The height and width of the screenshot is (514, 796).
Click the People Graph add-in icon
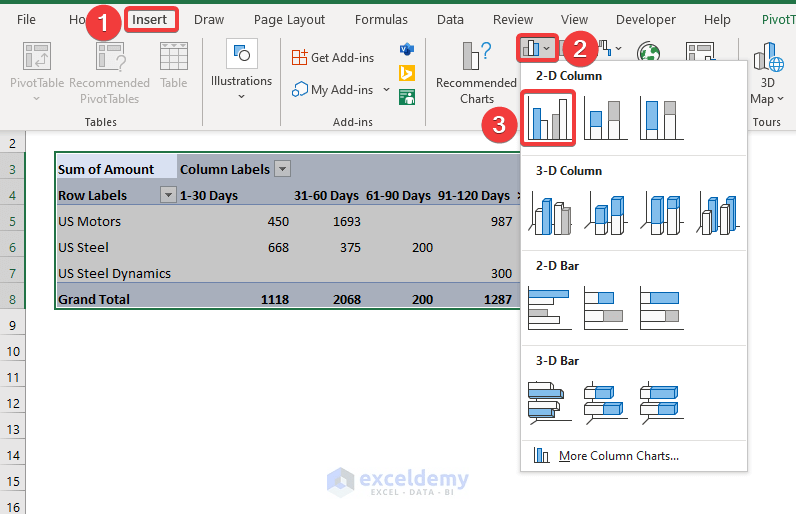pyautogui.click(x=407, y=97)
